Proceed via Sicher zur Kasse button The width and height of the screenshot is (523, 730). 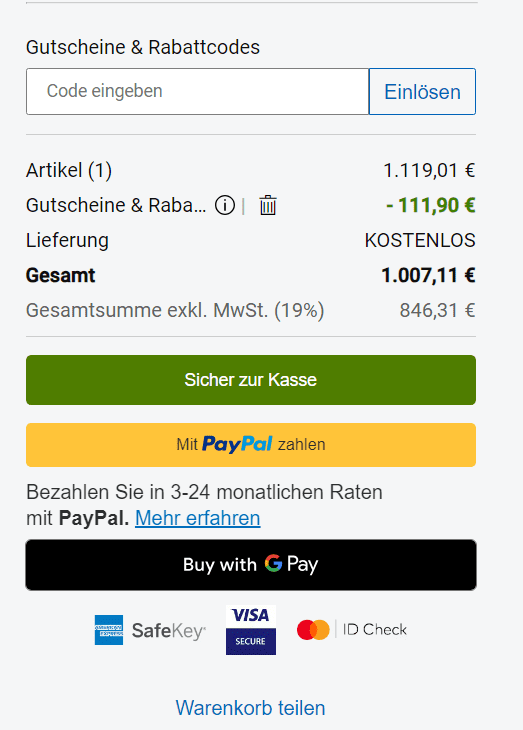251,380
